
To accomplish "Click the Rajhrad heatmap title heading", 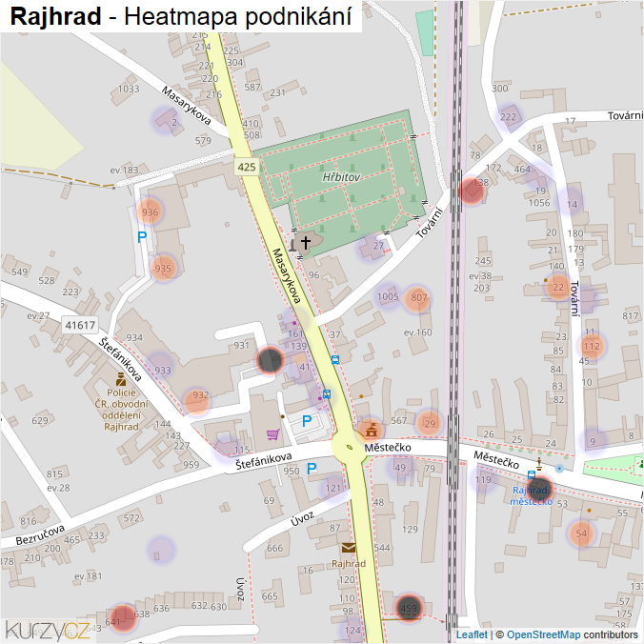I will (181, 16).
